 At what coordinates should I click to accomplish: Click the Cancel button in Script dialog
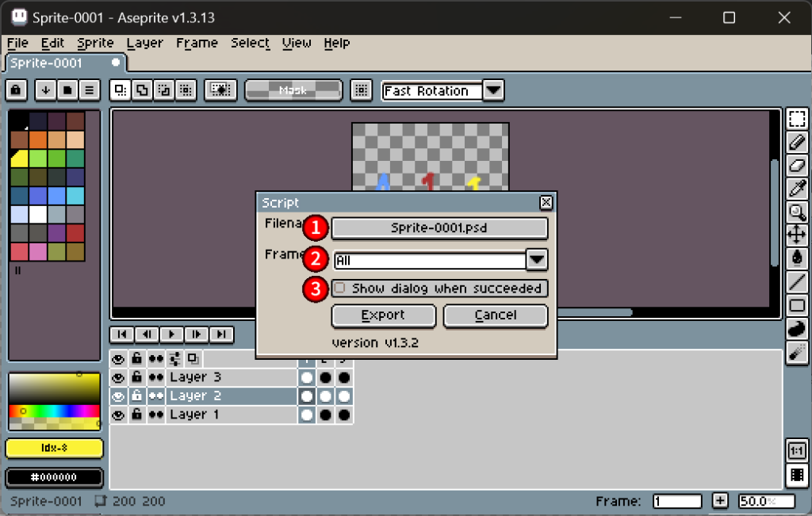point(496,315)
